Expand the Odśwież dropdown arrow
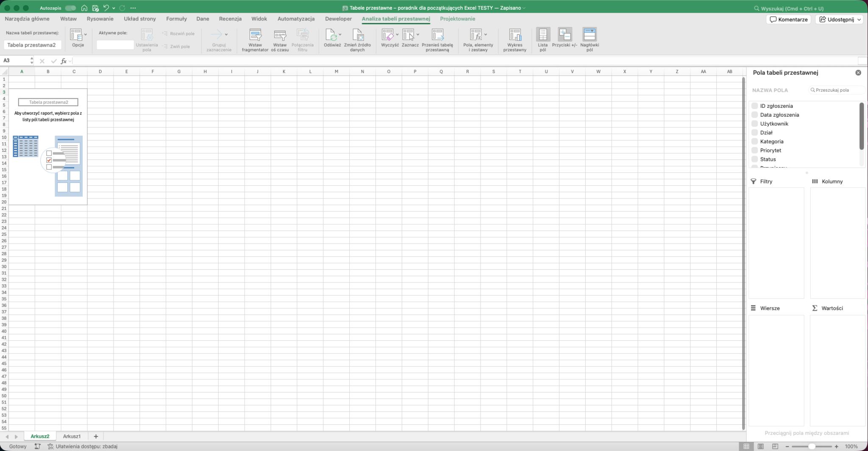This screenshot has width=868, height=451. coord(340,34)
